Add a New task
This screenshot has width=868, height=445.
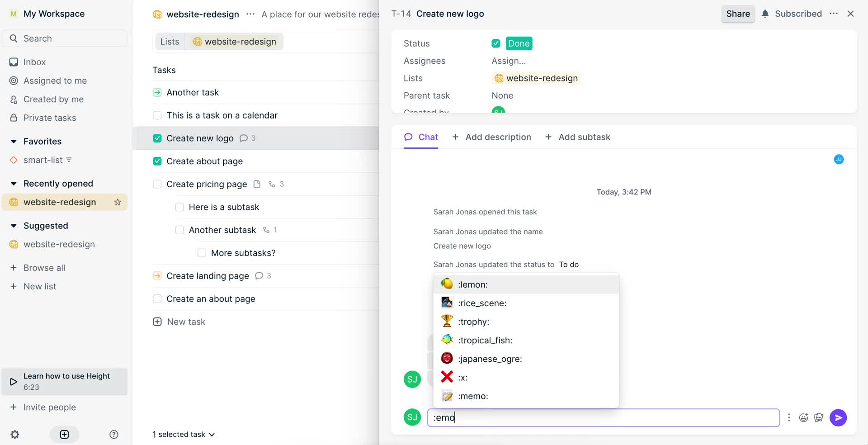point(179,322)
